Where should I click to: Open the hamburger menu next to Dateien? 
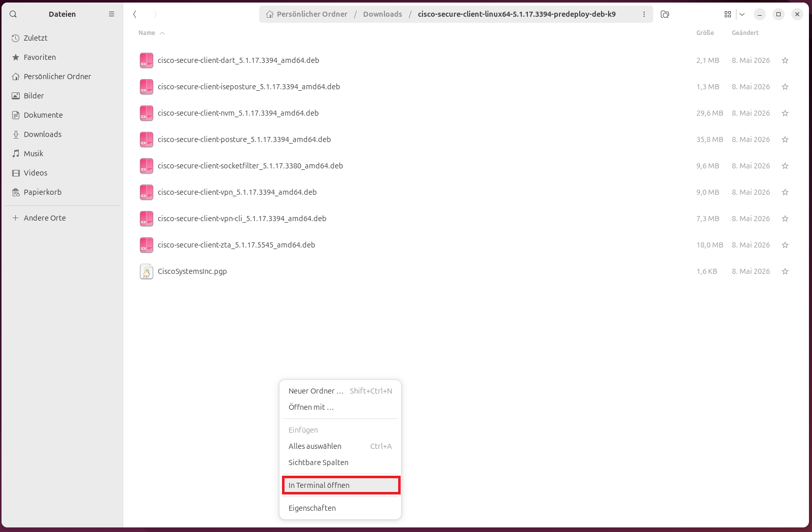pos(112,14)
